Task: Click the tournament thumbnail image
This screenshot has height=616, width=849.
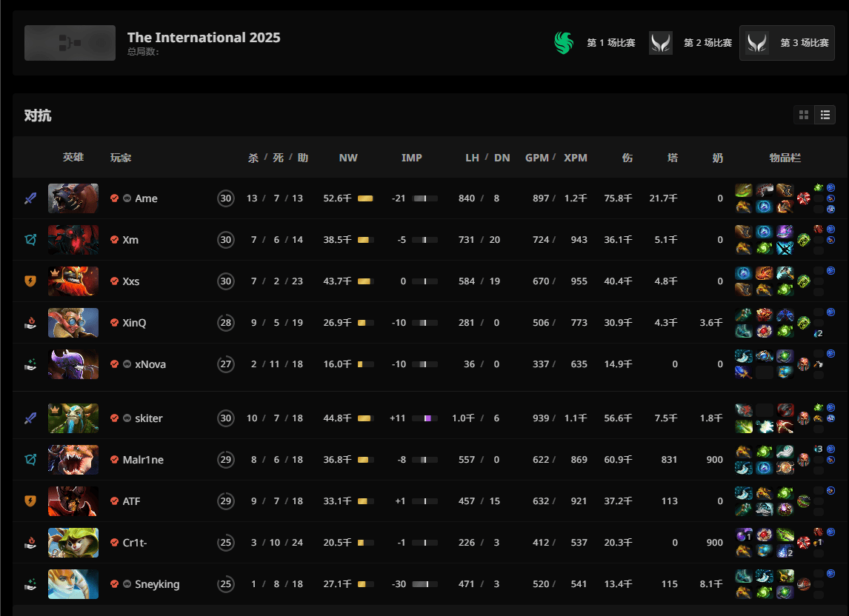Action: (70, 43)
